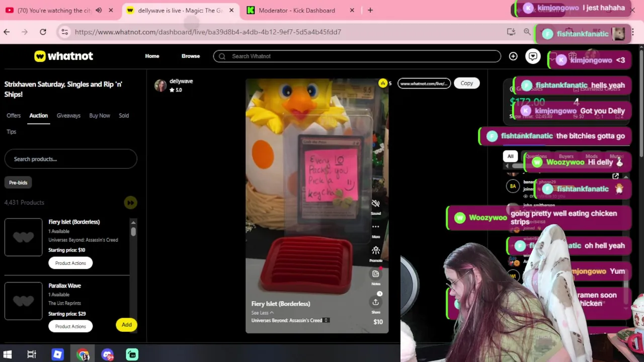Open Roblox from the taskbar

click(x=57, y=354)
